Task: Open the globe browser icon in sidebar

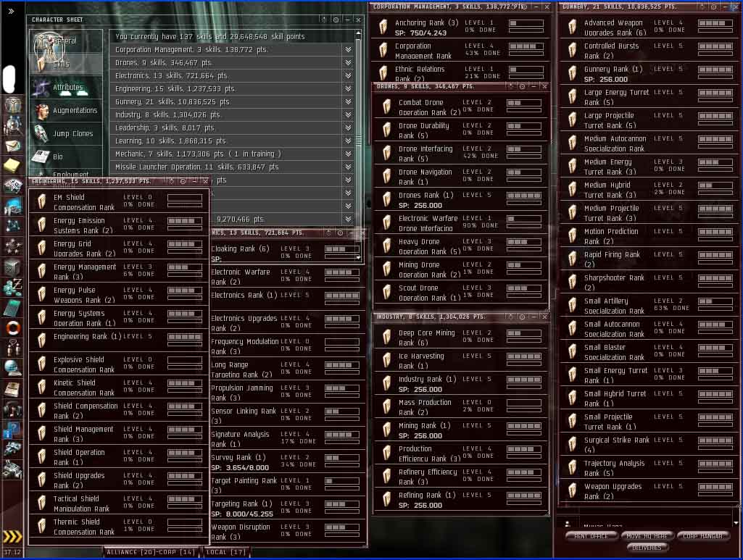Action: pyautogui.click(x=12, y=367)
